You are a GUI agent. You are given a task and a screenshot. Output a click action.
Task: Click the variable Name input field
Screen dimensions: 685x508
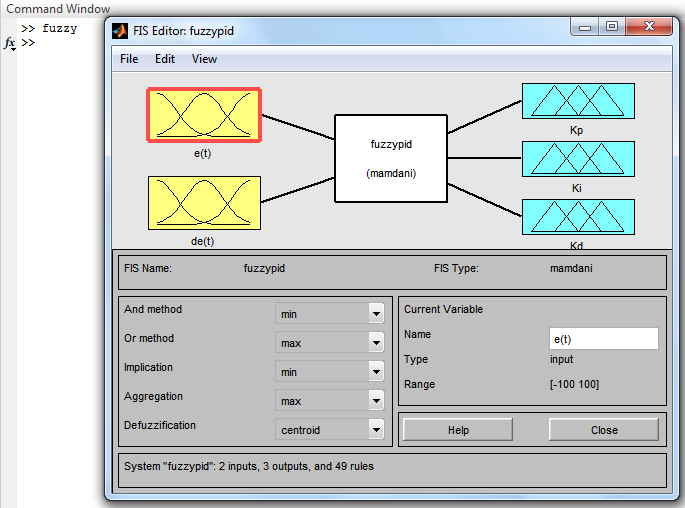pyautogui.click(x=603, y=339)
